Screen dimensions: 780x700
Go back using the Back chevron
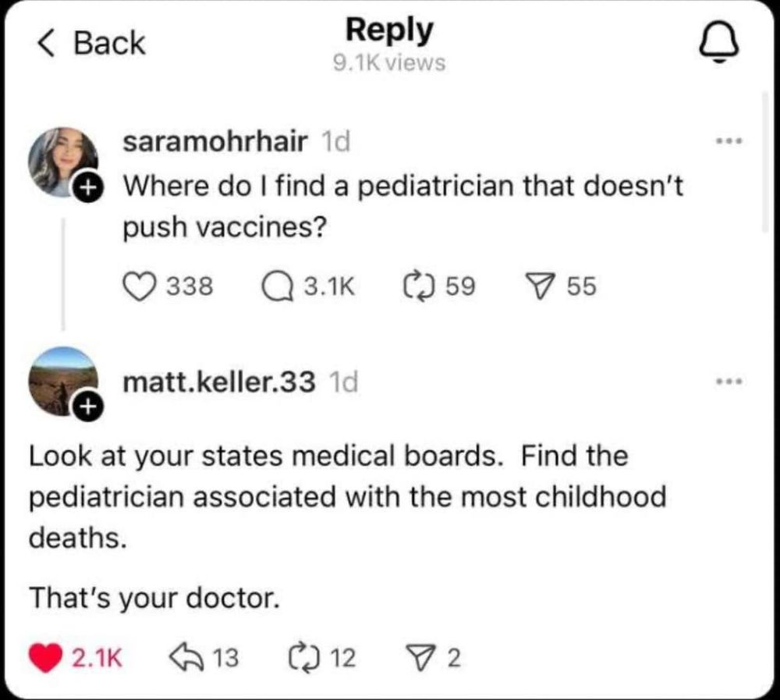[x=46, y=43]
